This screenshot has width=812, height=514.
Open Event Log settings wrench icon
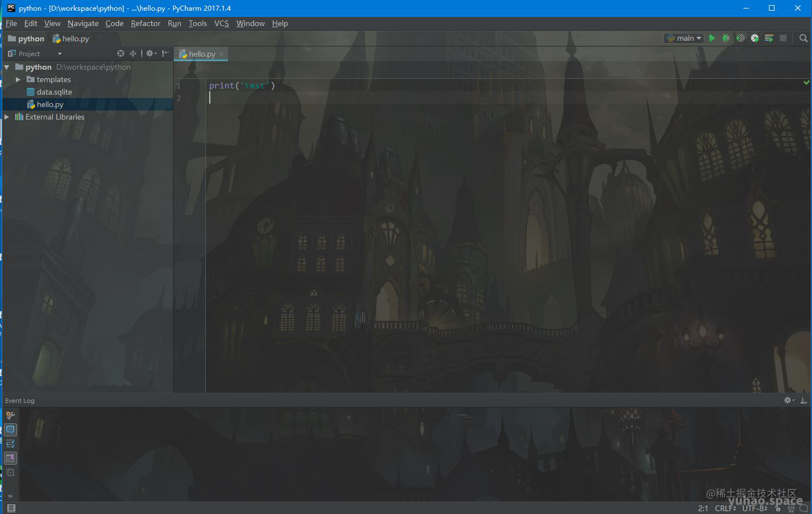pos(10,415)
